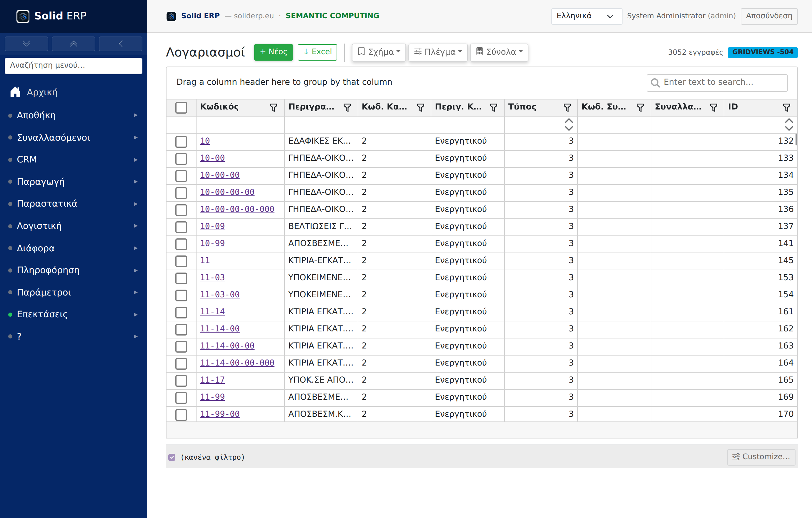The image size is (812, 518).
Task: Focus the Enter text to search field
Action: click(x=717, y=83)
